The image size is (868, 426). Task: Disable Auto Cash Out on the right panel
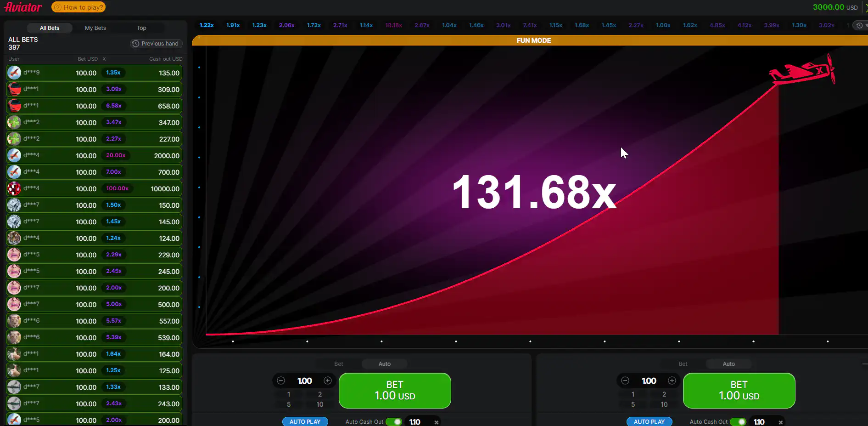(x=738, y=421)
